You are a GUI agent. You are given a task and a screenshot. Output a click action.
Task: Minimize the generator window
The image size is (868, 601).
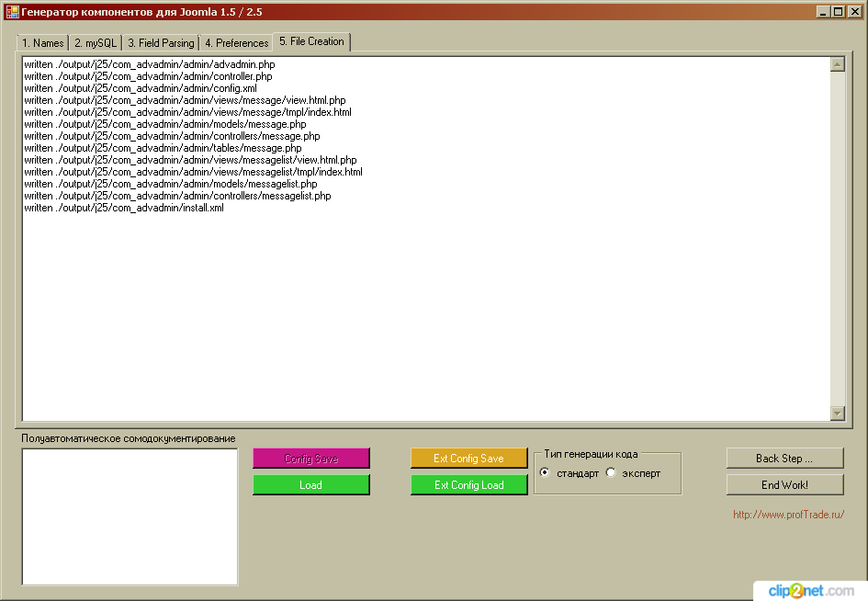click(x=823, y=12)
